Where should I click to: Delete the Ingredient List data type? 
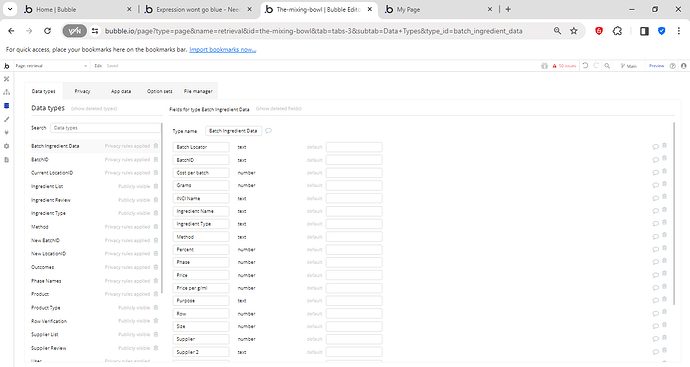coord(156,187)
